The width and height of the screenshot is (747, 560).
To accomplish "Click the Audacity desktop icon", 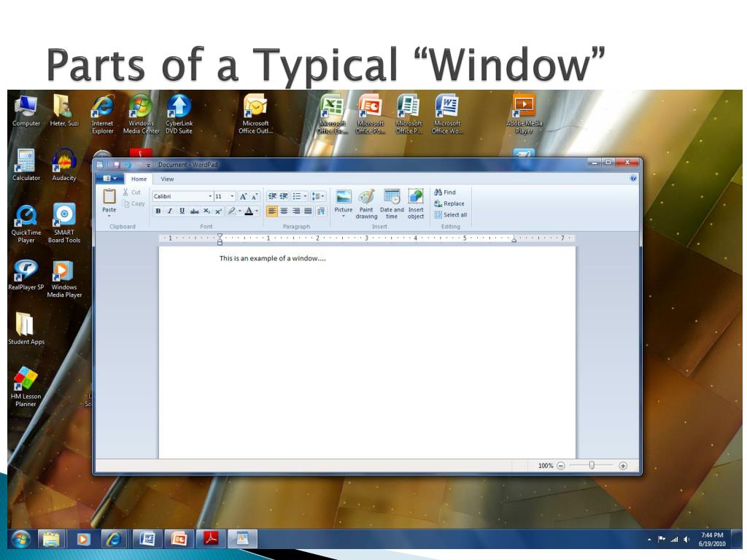I will [x=64, y=165].
